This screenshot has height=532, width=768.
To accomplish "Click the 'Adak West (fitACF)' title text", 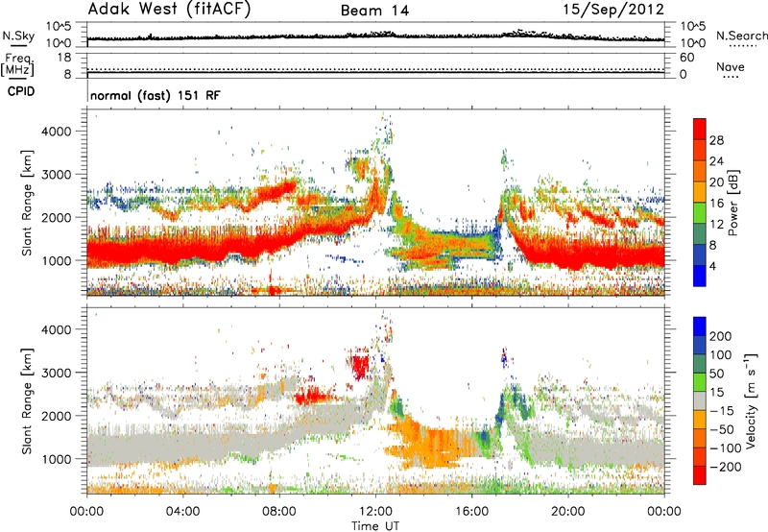I will click(x=169, y=10).
